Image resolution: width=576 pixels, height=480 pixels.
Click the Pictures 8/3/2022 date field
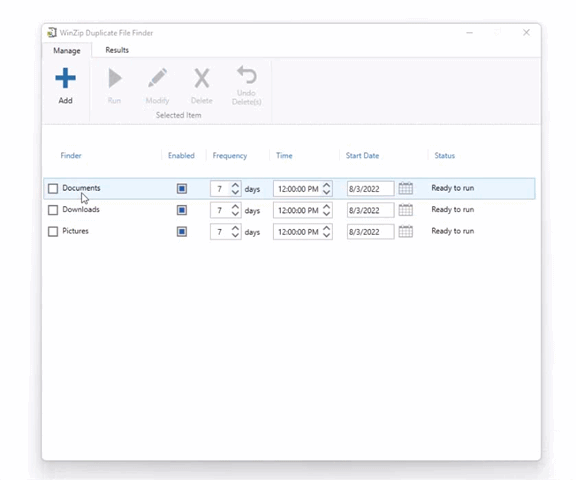[370, 232]
